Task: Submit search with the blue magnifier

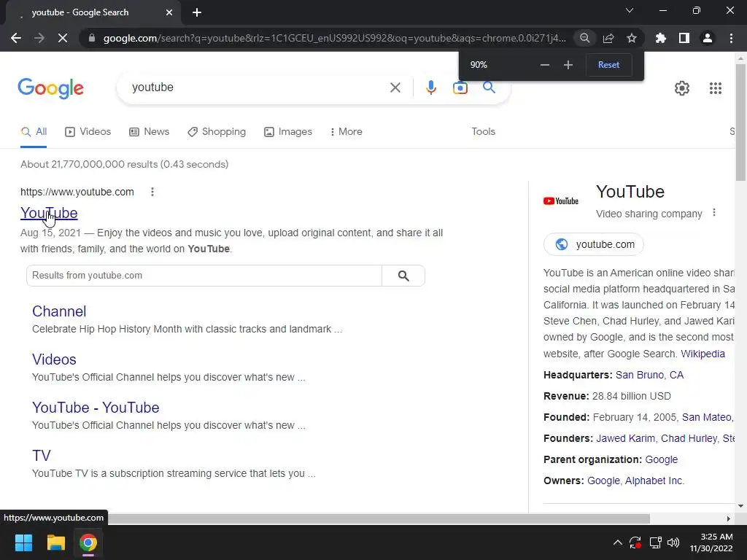Action: (489, 87)
